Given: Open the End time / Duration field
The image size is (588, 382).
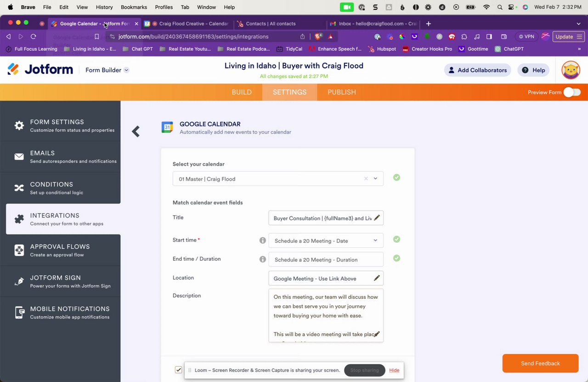Looking at the screenshot, I should point(326,259).
